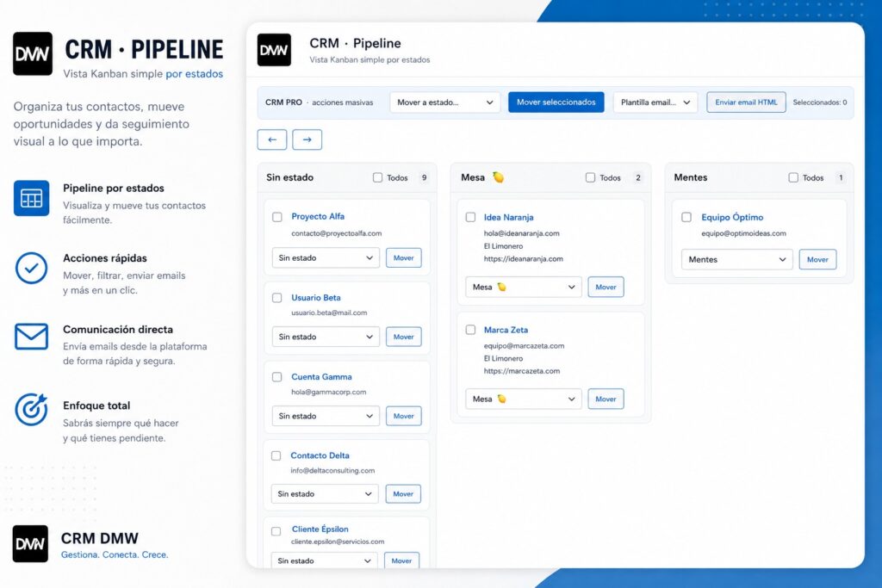Open Mentes dropdown on Equipo Óptimo card
This screenshot has width=882, height=588.
(x=737, y=260)
